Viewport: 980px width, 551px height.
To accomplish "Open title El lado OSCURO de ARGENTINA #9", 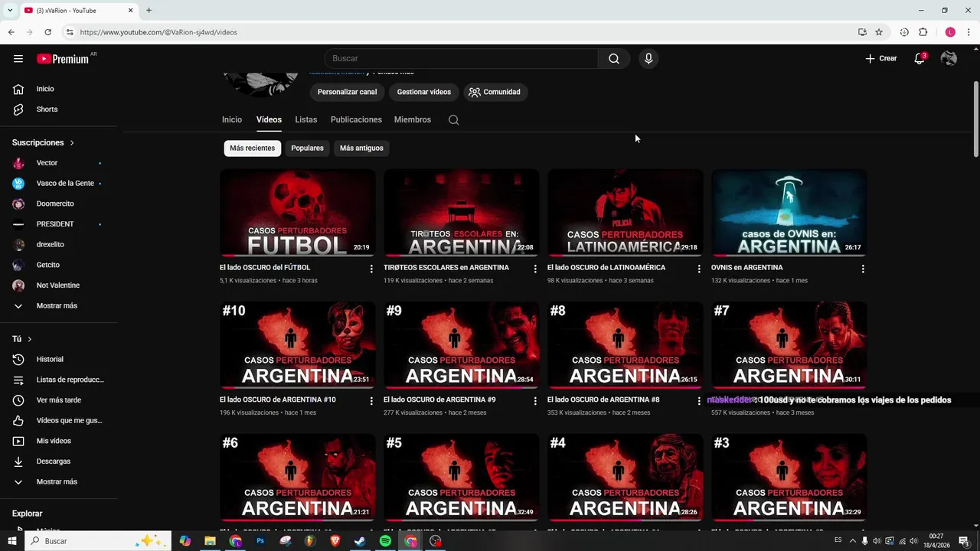I will point(439,399).
